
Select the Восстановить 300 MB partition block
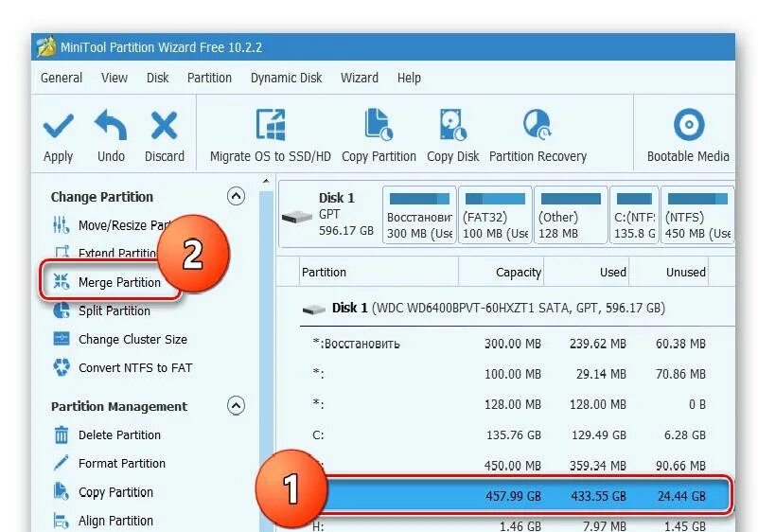[x=419, y=215]
